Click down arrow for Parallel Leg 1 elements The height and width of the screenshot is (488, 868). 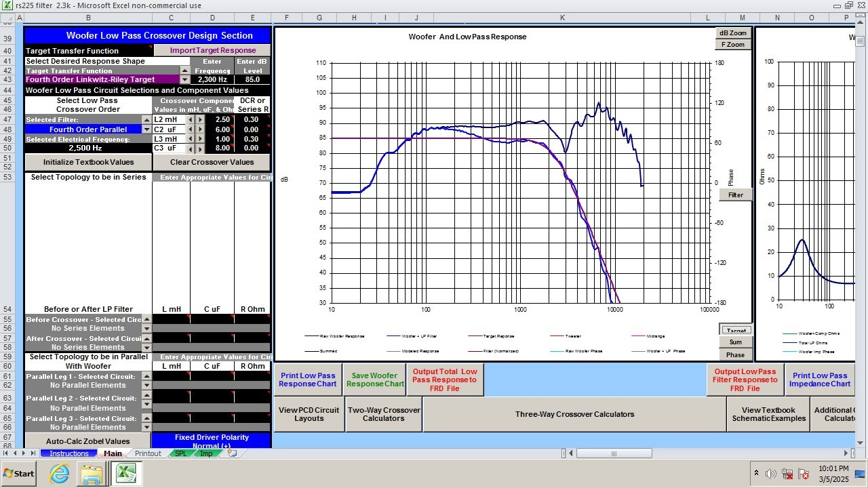(x=146, y=385)
